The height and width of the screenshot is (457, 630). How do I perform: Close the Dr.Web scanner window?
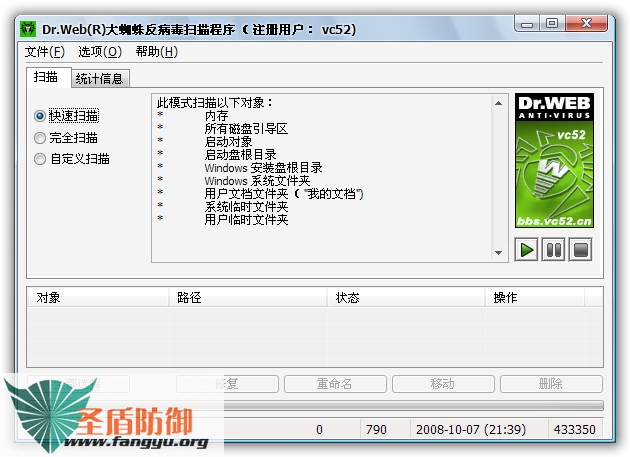coord(586,24)
